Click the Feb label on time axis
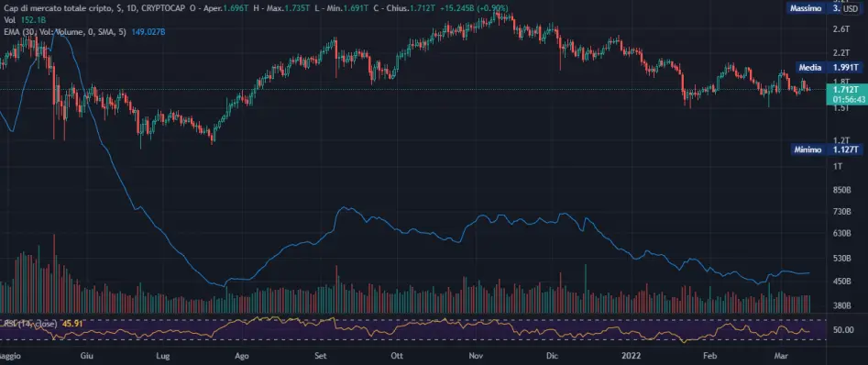868x365 pixels. click(709, 355)
